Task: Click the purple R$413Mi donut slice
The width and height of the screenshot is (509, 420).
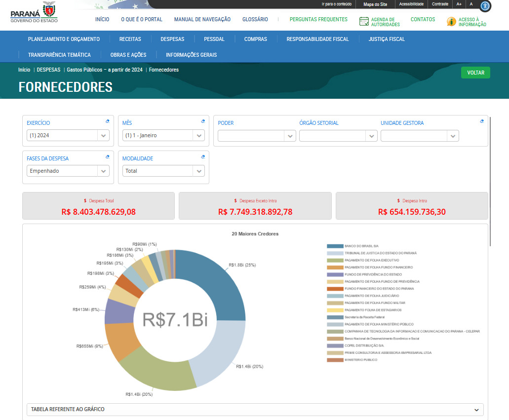Action: 119,311
